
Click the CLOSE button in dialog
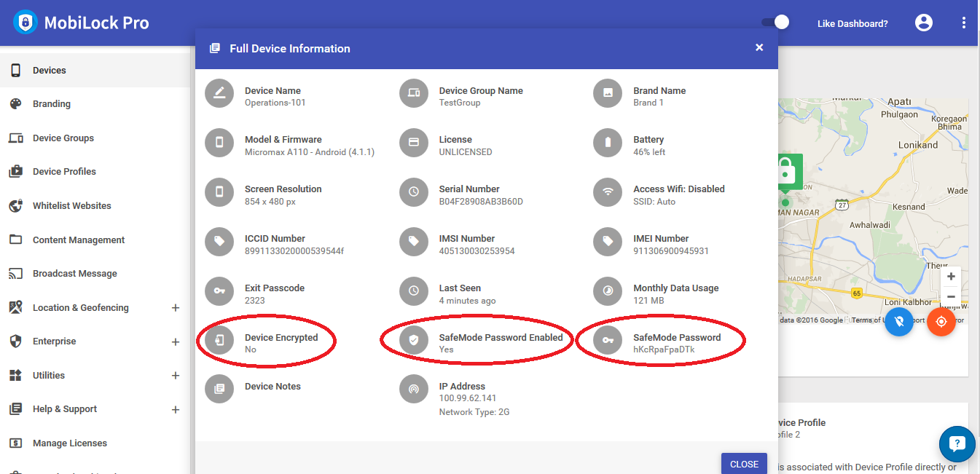(x=744, y=464)
